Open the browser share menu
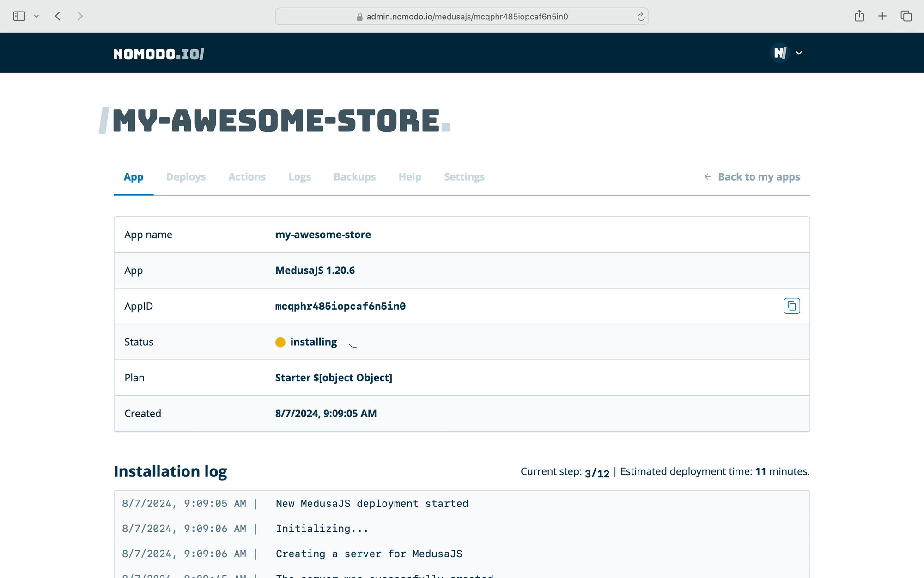 pyautogui.click(x=859, y=16)
